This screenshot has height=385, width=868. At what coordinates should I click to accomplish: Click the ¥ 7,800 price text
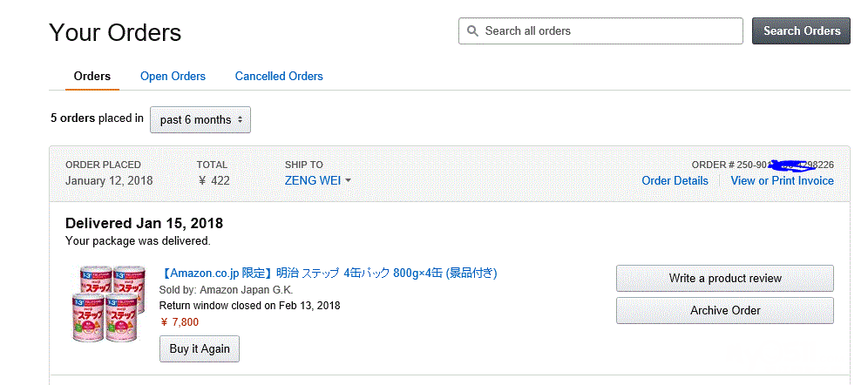pos(180,322)
